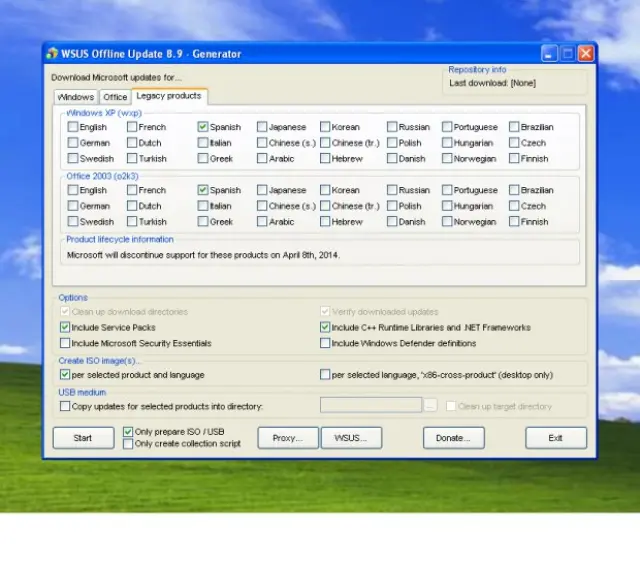
Task: Check Only create collection script
Action: [128, 443]
